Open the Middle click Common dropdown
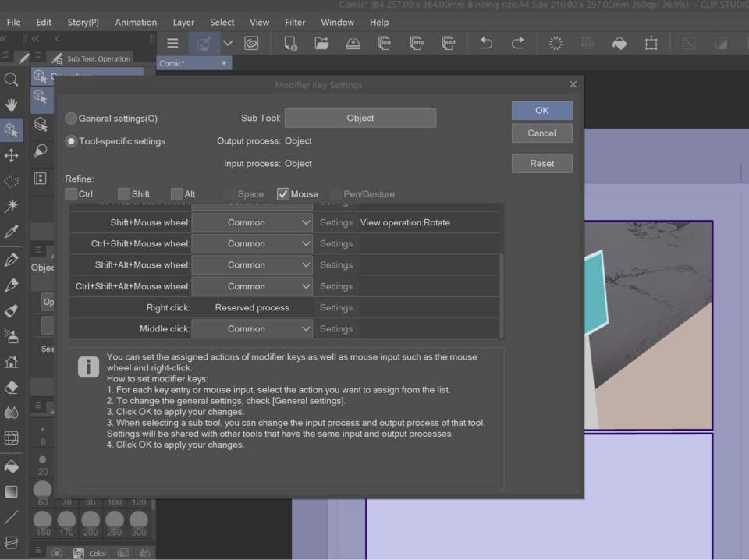The image size is (749, 560). coord(252,329)
